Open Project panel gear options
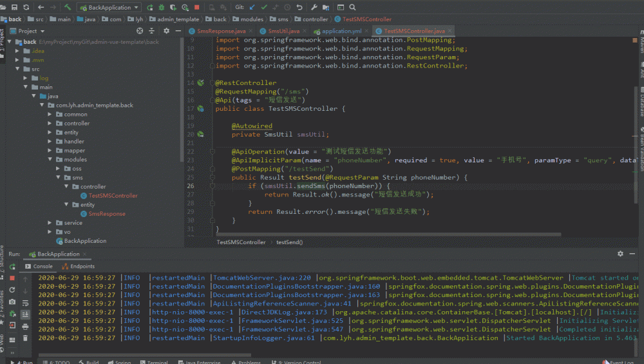Screen dimensions: 644x364 coord(166,31)
